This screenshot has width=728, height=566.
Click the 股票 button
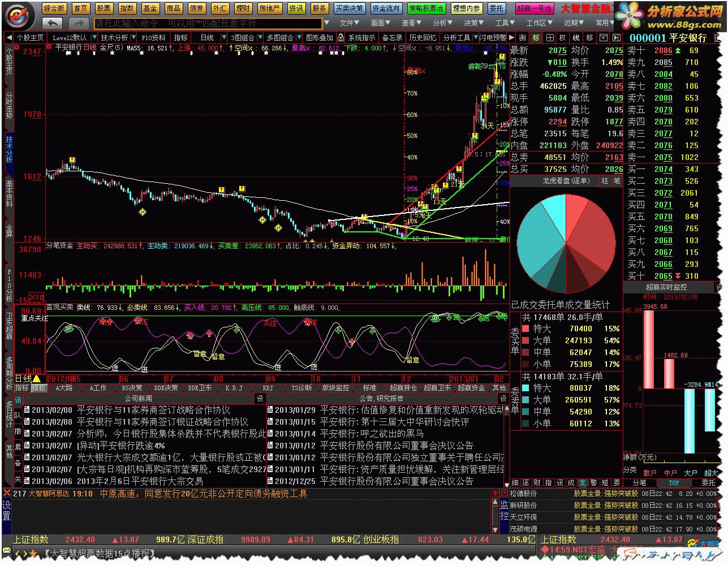tap(104, 8)
